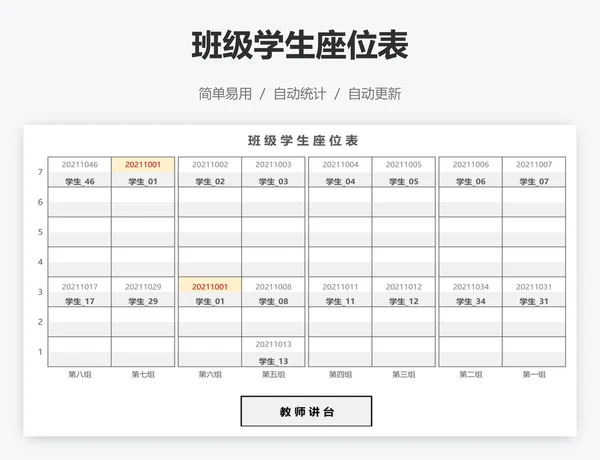600x460 pixels.
Task: Click the subtitle text 简单易用
Action: point(225,94)
